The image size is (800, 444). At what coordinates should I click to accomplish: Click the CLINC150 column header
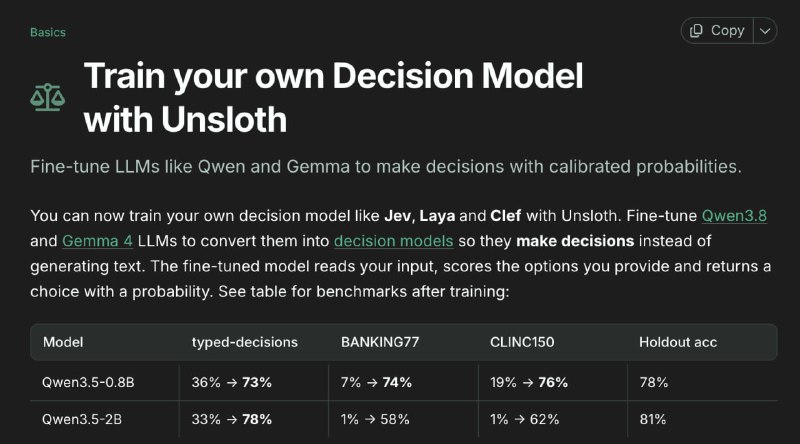tap(522, 342)
